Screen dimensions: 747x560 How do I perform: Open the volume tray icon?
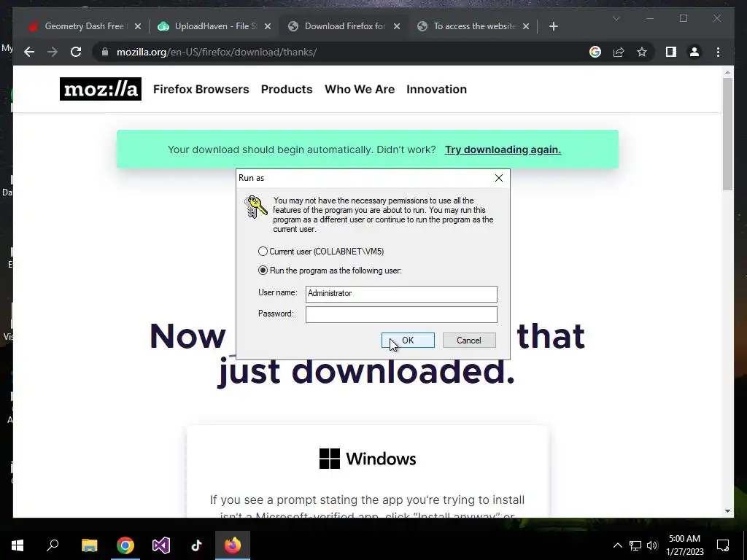[652, 545]
